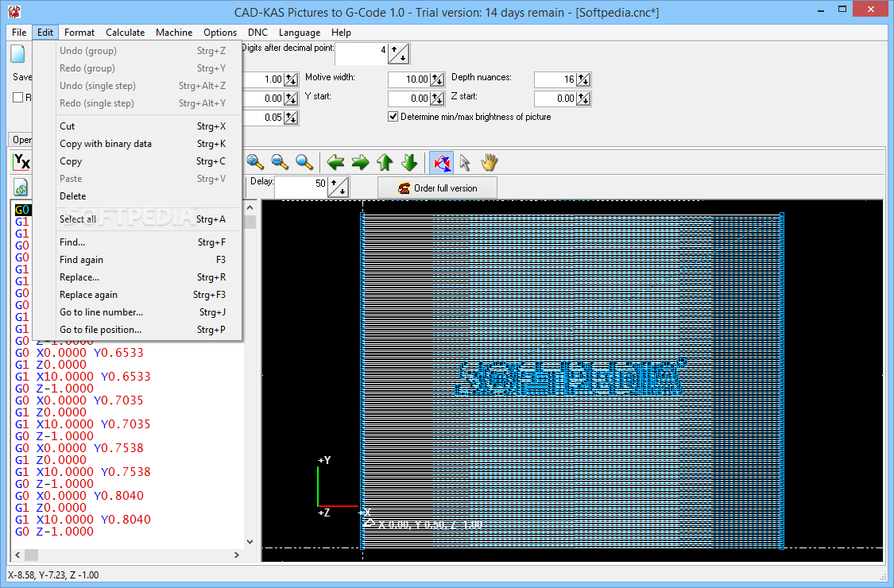Click spinner beside the 1.00 value
Screen dimensions: 894x588
point(292,79)
